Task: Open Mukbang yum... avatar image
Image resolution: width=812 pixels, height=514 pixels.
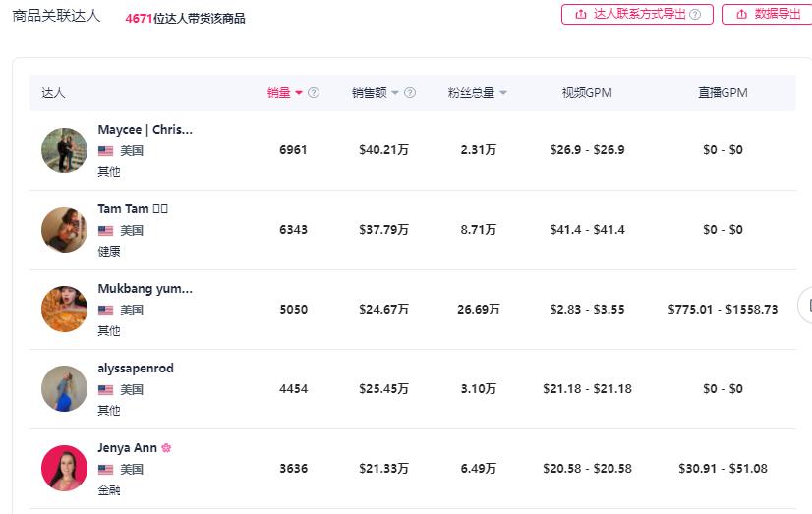Action: click(x=64, y=310)
